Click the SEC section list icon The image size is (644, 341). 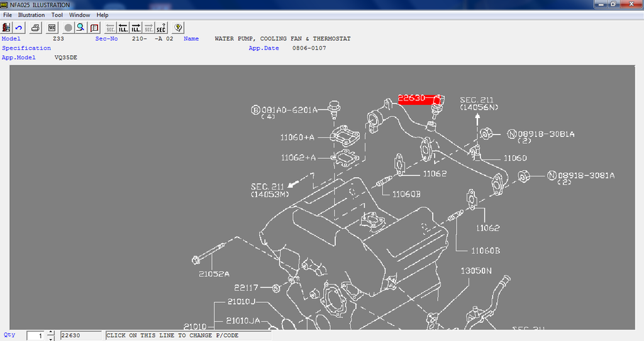52,28
